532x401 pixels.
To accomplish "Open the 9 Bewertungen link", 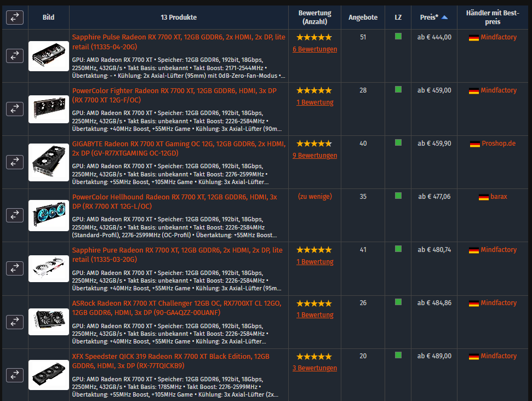I will pos(315,156).
